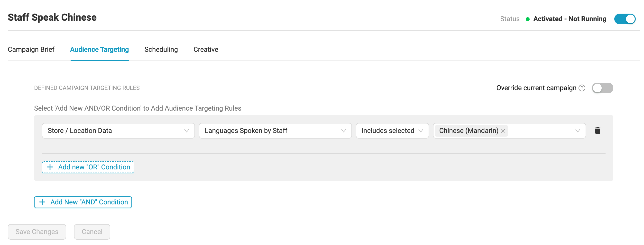This screenshot has height=245, width=644.
Task: Click the Staff Speak Chinese campaign title
Action: 52,17
